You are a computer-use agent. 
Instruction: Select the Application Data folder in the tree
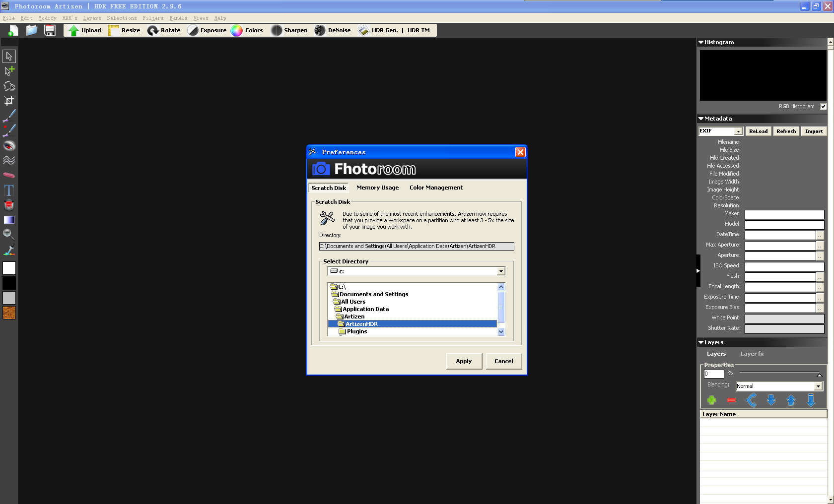point(365,309)
